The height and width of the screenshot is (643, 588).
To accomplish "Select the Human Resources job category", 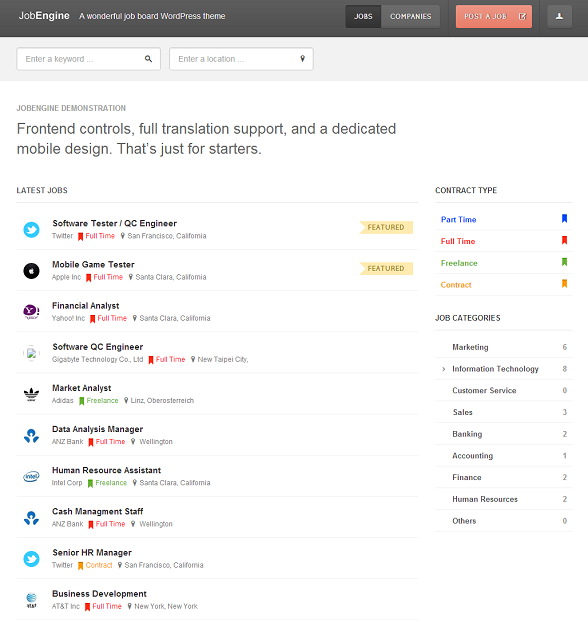I will point(485,499).
